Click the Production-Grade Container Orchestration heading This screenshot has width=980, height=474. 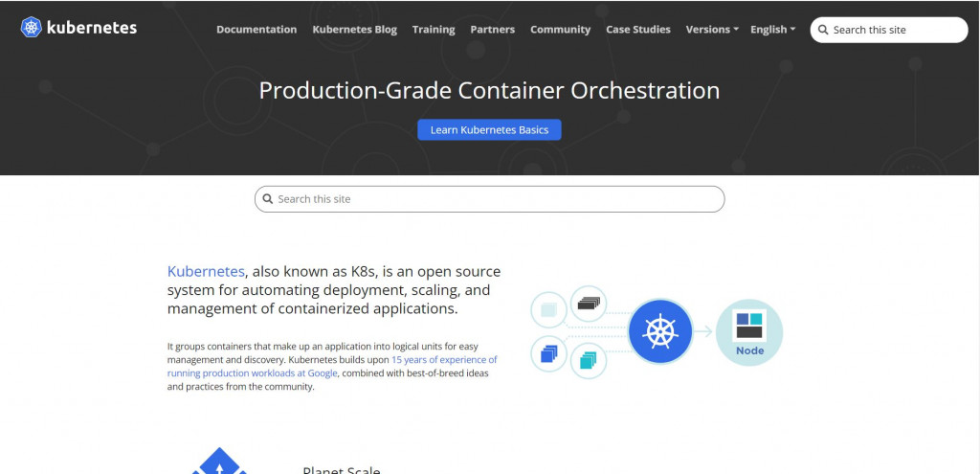pos(489,91)
